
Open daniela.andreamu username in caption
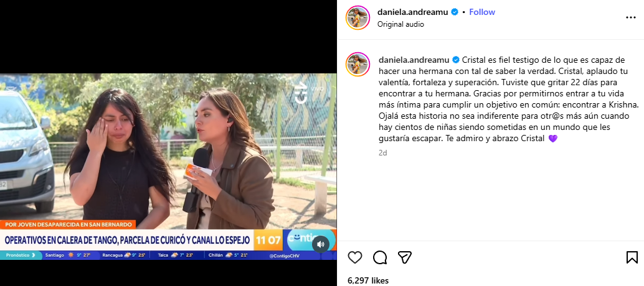click(414, 60)
